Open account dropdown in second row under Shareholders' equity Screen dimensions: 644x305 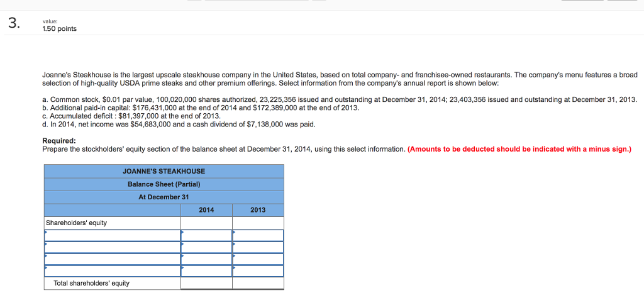pyautogui.click(x=112, y=247)
